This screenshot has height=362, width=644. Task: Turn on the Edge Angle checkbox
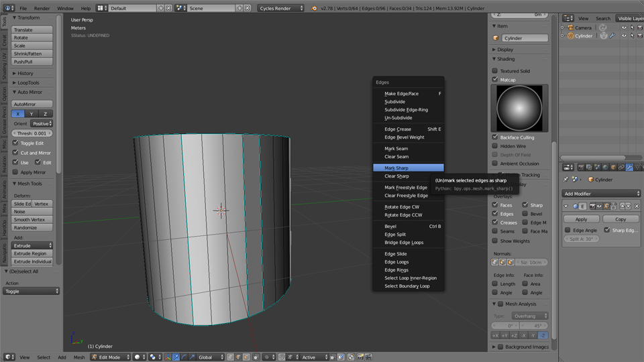(567, 230)
